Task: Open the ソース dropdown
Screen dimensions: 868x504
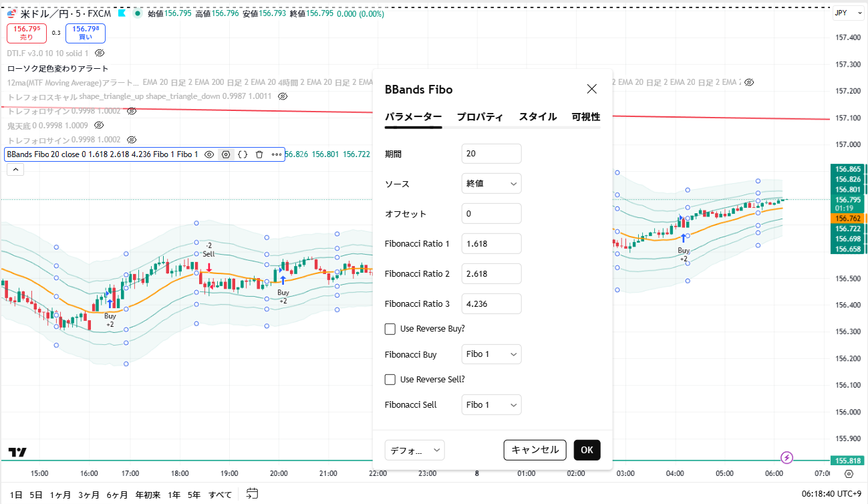Action: pos(491,184)
